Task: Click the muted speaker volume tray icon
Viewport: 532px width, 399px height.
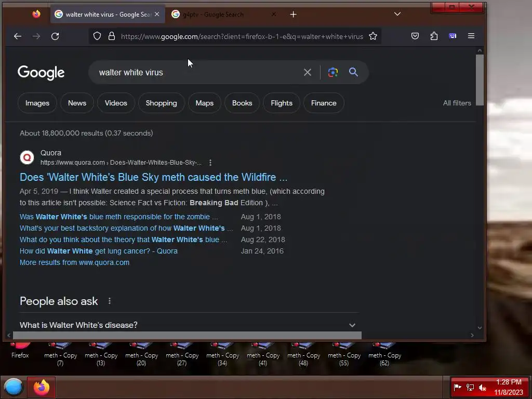Action: tap(482, 387)
